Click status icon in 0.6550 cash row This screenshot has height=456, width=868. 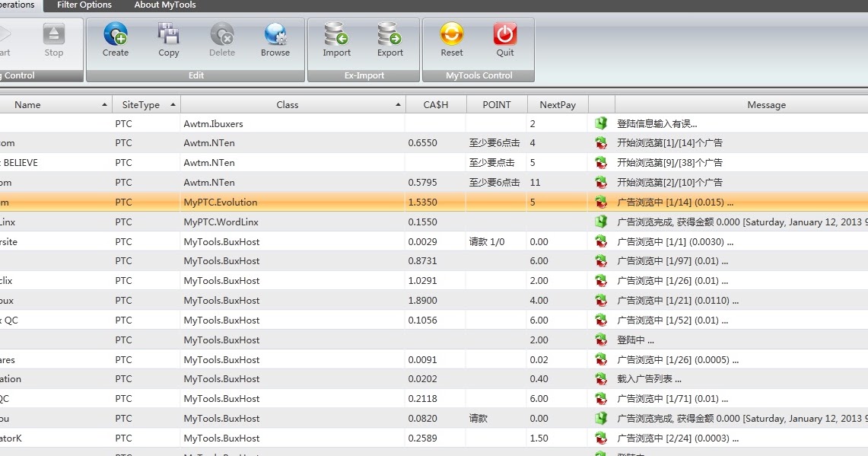[601, 143]
